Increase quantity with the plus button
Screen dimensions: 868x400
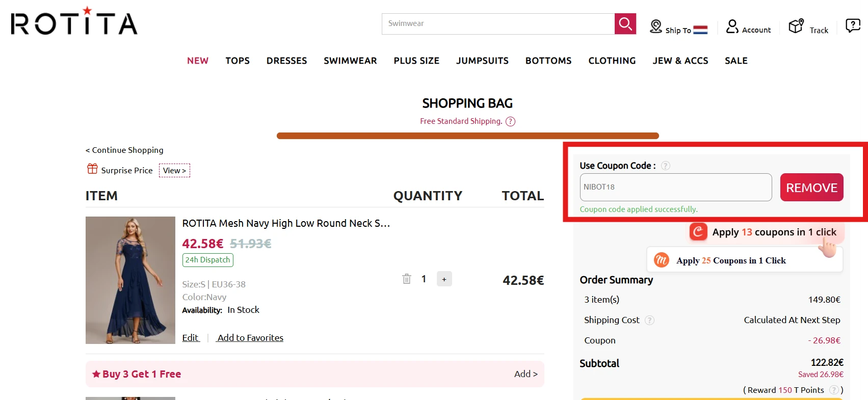coord(444,279)
